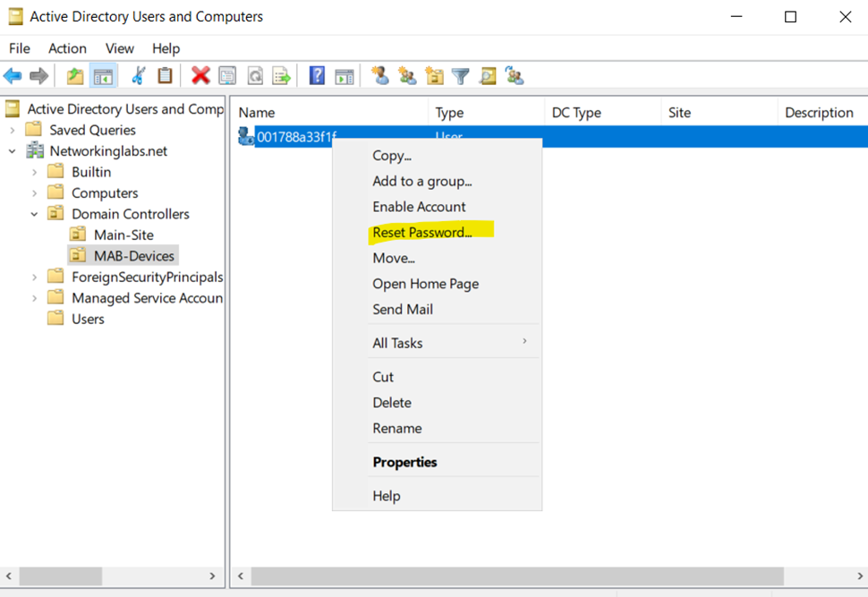
Task: Select Add to a group...
Action: 437,181
